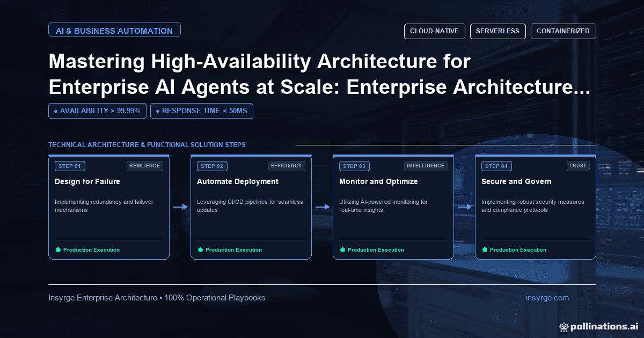644x338 pixels.
Task: Click the 'Secure and Govern' card title
Action: [x=516, y=181]
